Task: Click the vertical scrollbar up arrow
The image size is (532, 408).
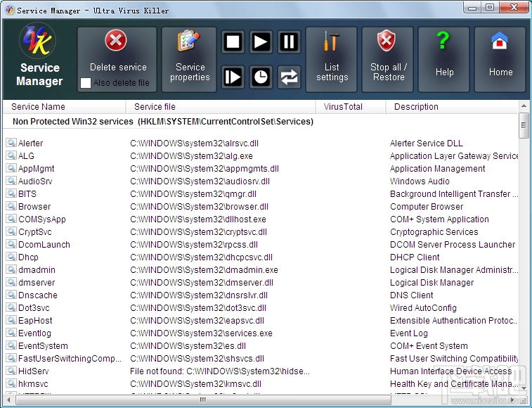Action: (524, 106)
